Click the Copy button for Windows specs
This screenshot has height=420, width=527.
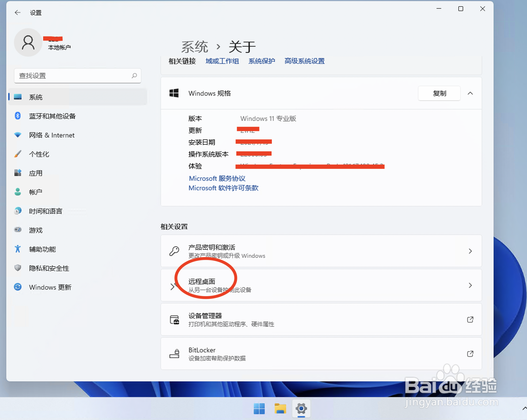tap(439, 93)
